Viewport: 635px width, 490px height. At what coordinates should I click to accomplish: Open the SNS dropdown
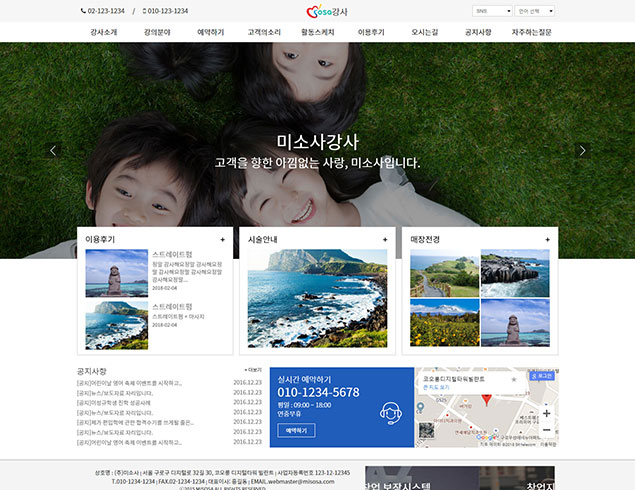492,11
